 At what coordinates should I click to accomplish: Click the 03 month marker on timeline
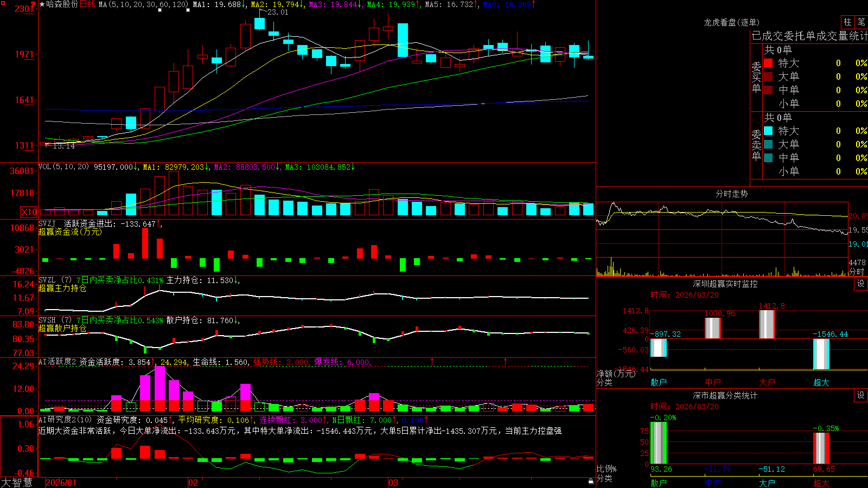click(393, 483)
